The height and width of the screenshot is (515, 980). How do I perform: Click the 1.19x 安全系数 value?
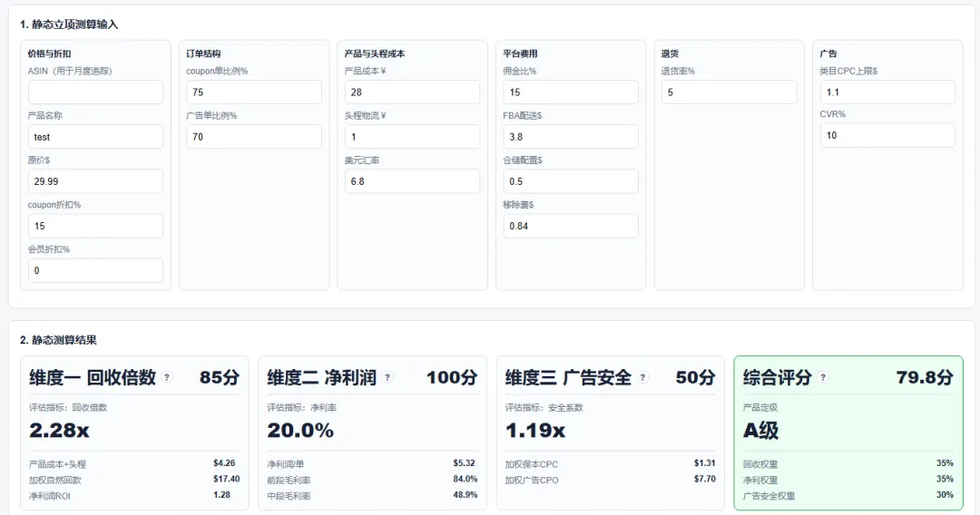[535, 430]
